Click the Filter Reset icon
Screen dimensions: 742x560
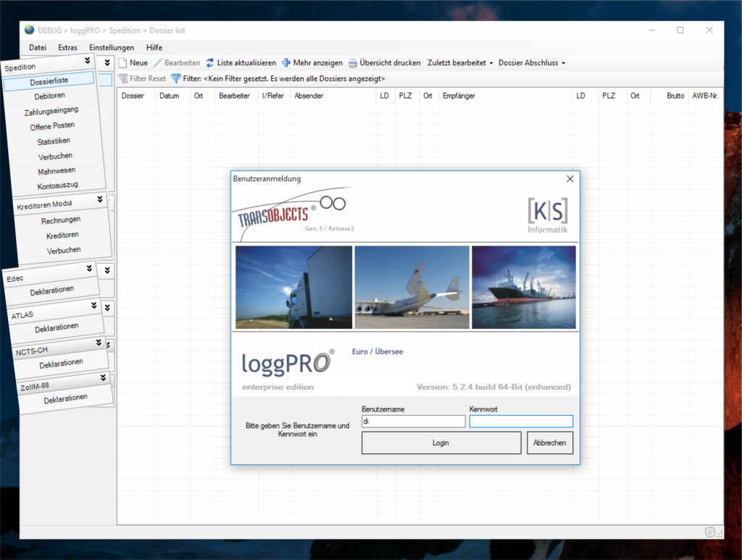tap(123, 78)
